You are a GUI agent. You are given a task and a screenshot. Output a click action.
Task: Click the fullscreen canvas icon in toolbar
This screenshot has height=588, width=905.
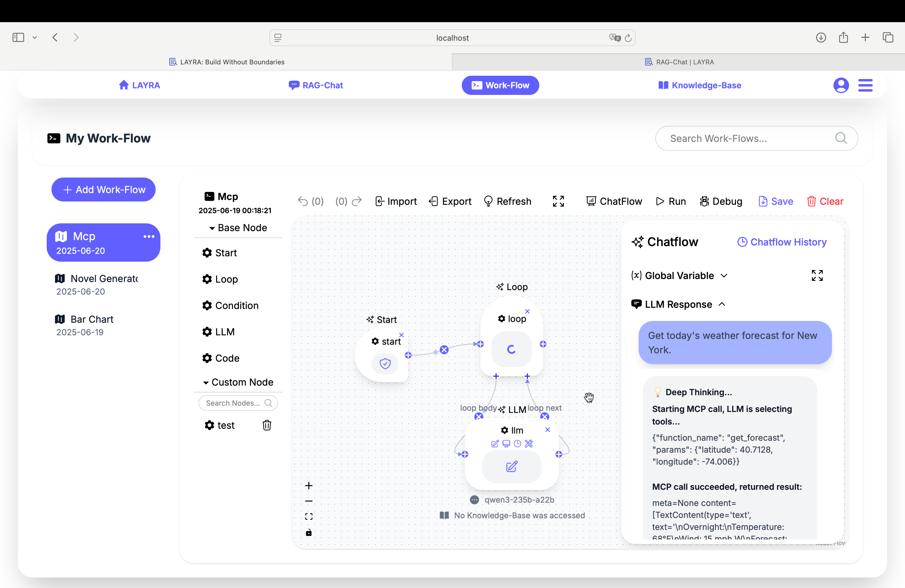point(558,201)
